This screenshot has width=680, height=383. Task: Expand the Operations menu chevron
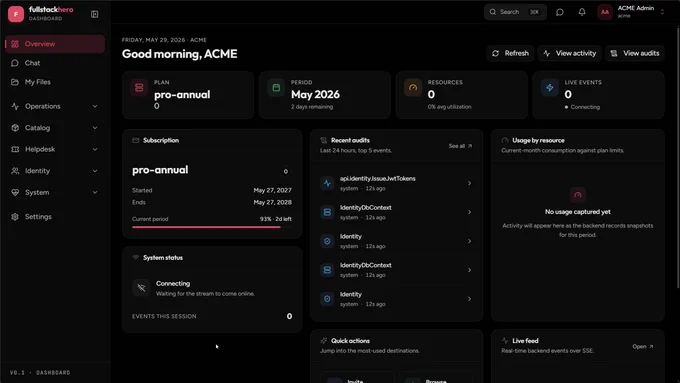click(x=95, y=106)
